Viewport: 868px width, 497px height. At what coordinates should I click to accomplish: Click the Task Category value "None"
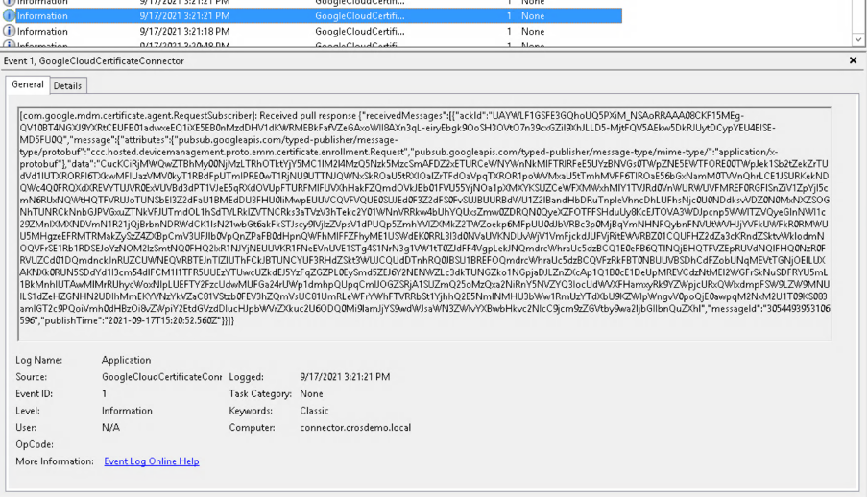point(311,393)
